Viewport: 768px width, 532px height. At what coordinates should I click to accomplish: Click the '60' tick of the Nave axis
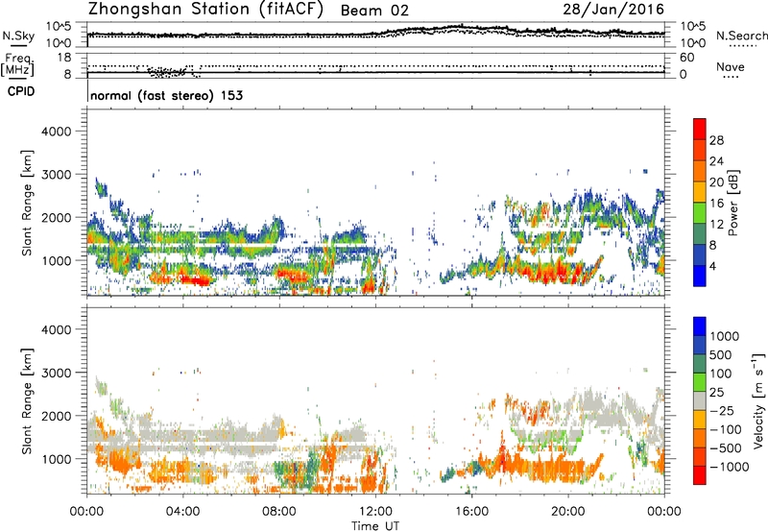point(686,58)
